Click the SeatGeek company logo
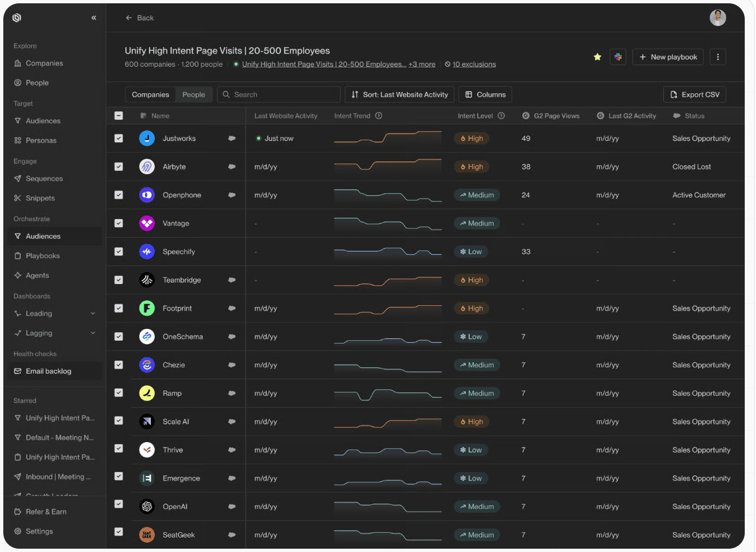Image resolution: width=756 pixels, height=552 pixels. 147,535
